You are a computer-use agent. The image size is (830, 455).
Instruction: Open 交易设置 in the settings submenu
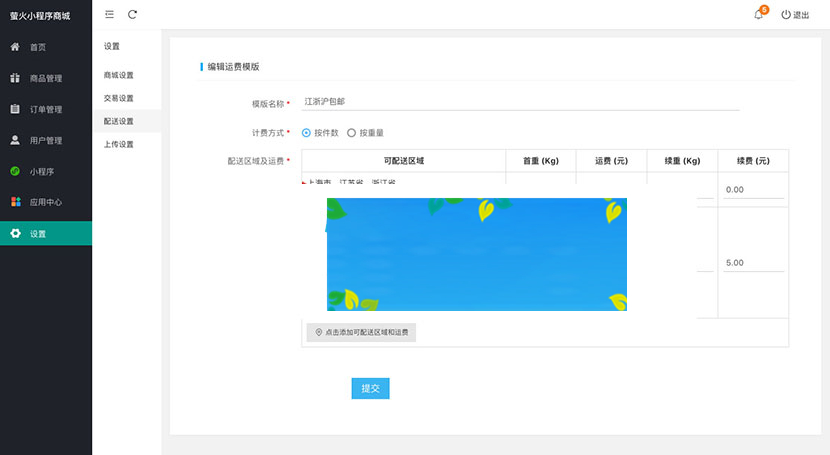click(118, 98)
